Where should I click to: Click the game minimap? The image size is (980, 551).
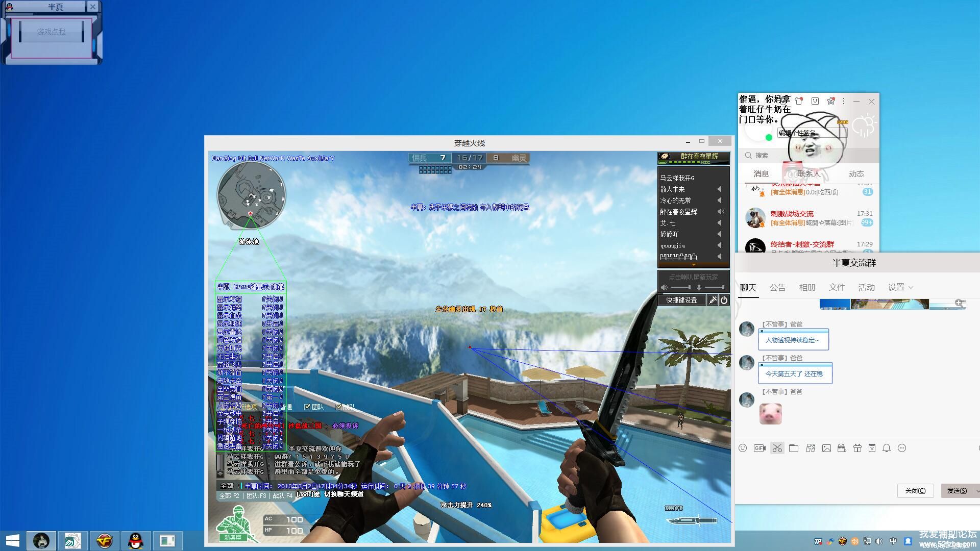(251, 196)
